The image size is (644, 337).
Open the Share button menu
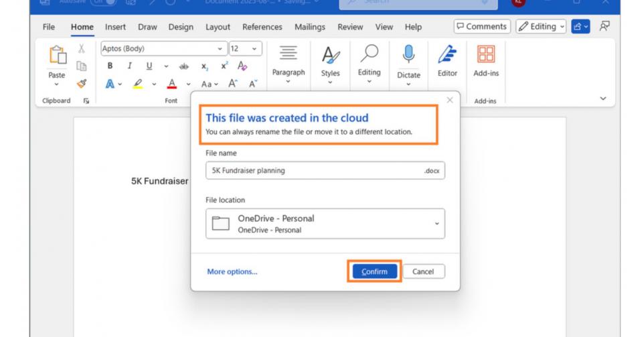pos(580,27)
